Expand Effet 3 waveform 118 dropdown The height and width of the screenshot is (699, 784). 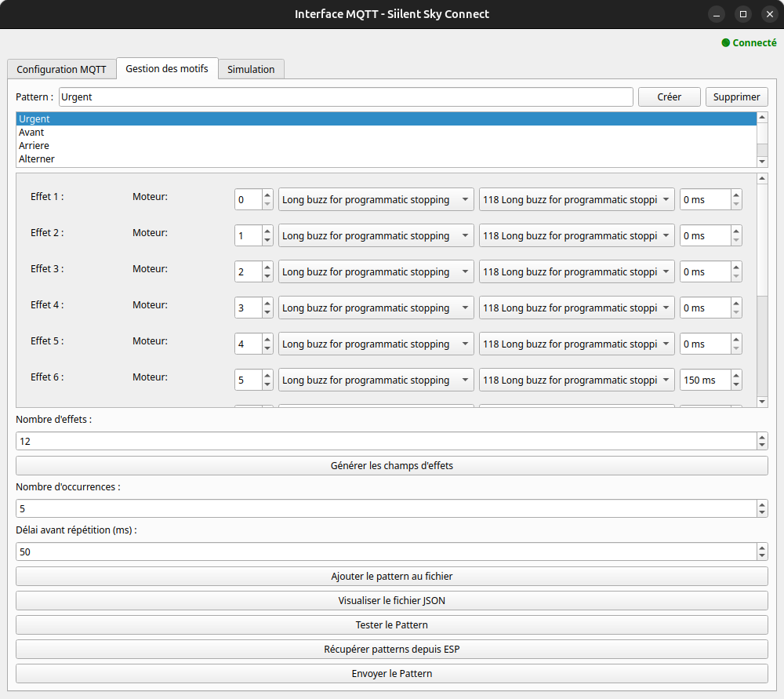pos(576,272)
